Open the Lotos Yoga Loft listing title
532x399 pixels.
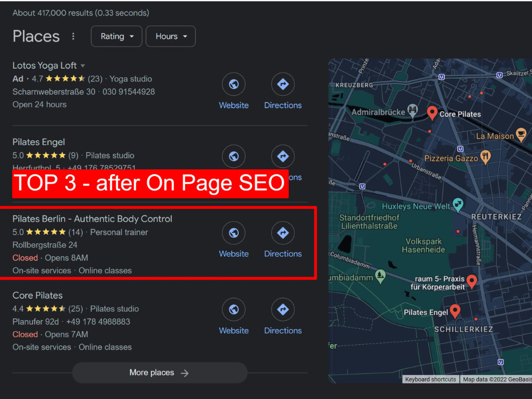[45, 65]
